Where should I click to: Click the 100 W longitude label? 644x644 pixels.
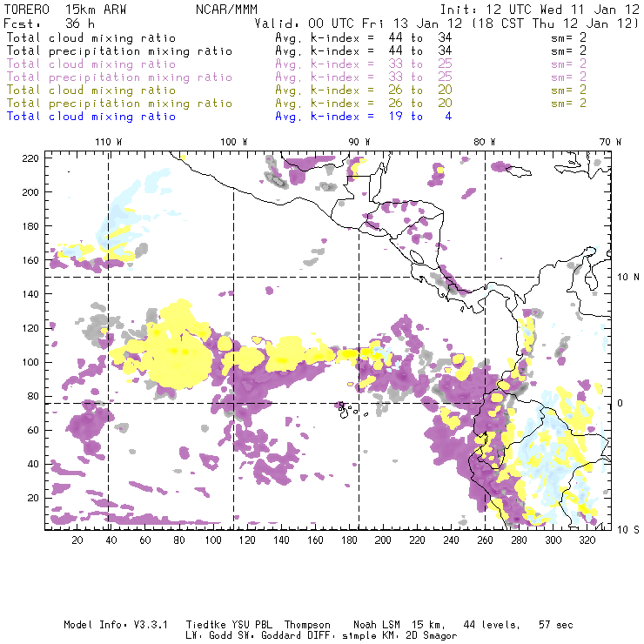tap(233, 142)
